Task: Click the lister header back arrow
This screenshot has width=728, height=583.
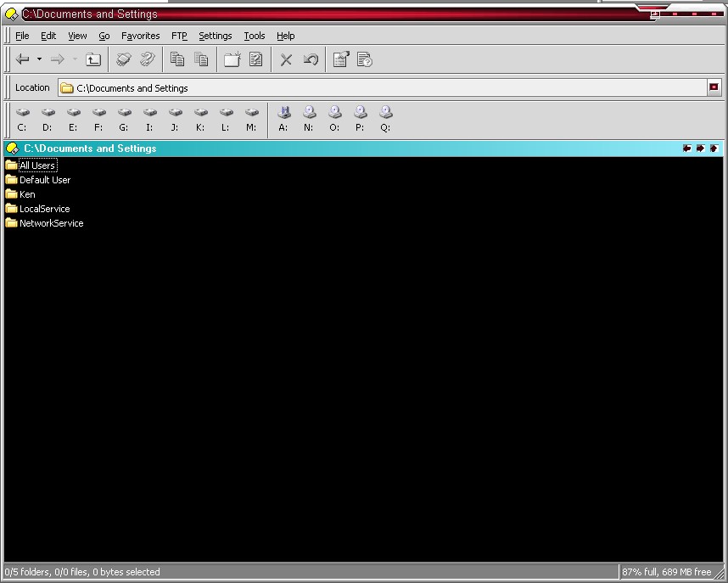Action: point(687,149)
